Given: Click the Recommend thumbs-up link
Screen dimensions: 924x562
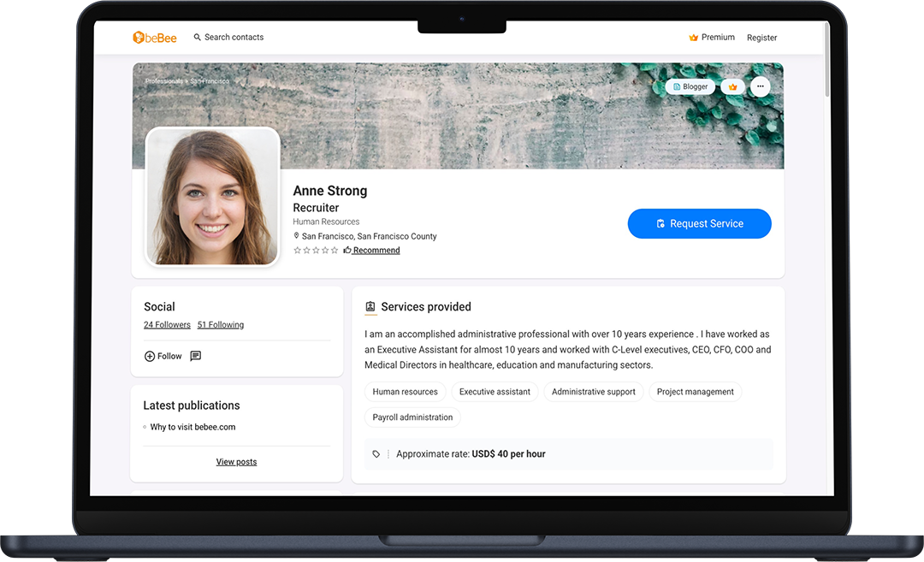Looking at the screenshot, I should pyautogui.click(x=372, y=251).
